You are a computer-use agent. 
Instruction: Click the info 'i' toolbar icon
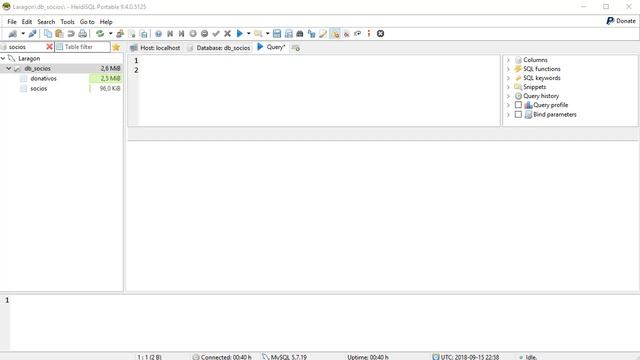pyautogui.click(x=369, y=34)
